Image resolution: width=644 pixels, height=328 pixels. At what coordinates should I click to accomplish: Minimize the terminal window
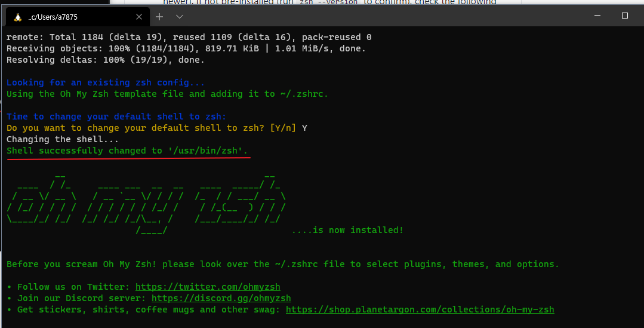pyautogui.click(x=597, y=16)
